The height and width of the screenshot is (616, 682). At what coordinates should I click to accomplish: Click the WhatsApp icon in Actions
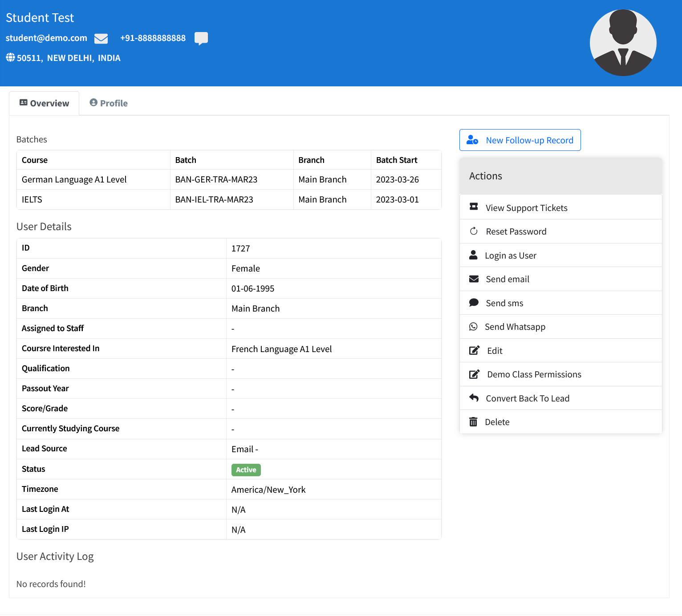click(x=473, y=327)
